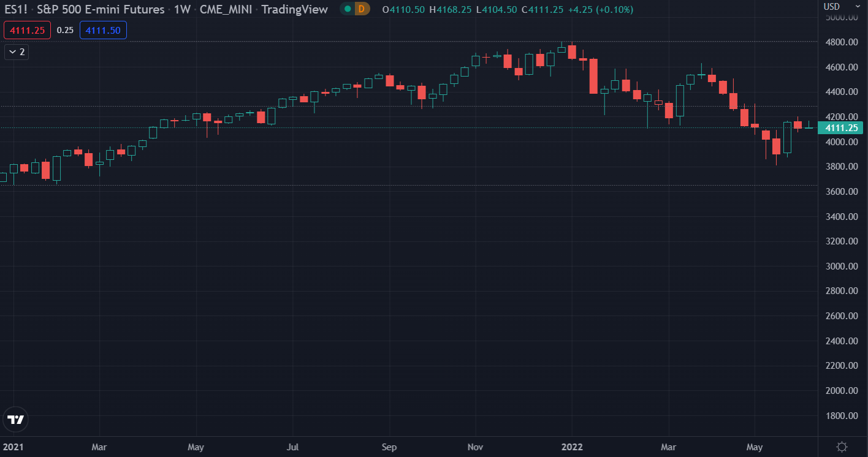Click the large red January 2022 candle
Screen dimensions: 868x457
click(x=593, y=76)
